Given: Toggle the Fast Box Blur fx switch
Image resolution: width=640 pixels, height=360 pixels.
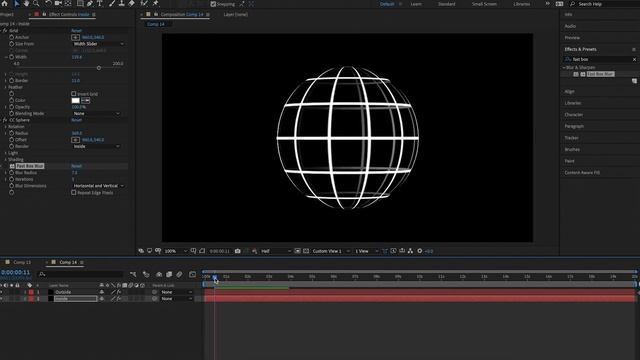Looking at the screenshot, I should coord(12,166).
